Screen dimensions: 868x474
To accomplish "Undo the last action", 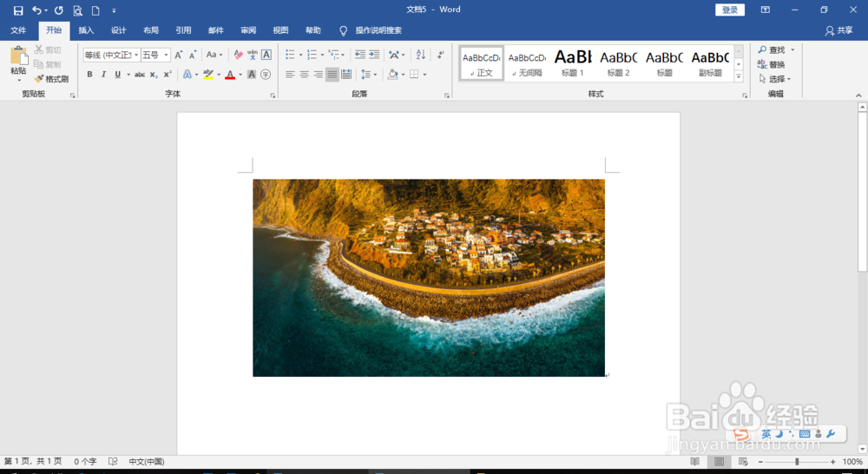I will (x=36, y=10).
